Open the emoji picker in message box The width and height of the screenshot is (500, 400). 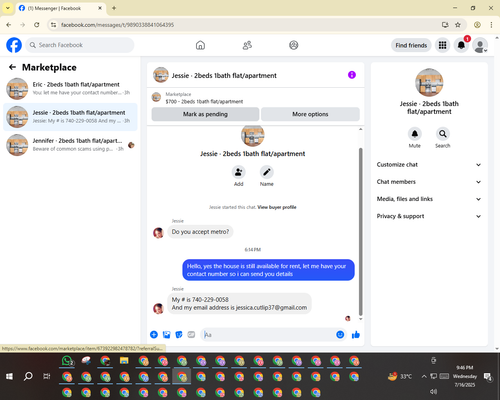pyautogui.click(x=340, y=335)
